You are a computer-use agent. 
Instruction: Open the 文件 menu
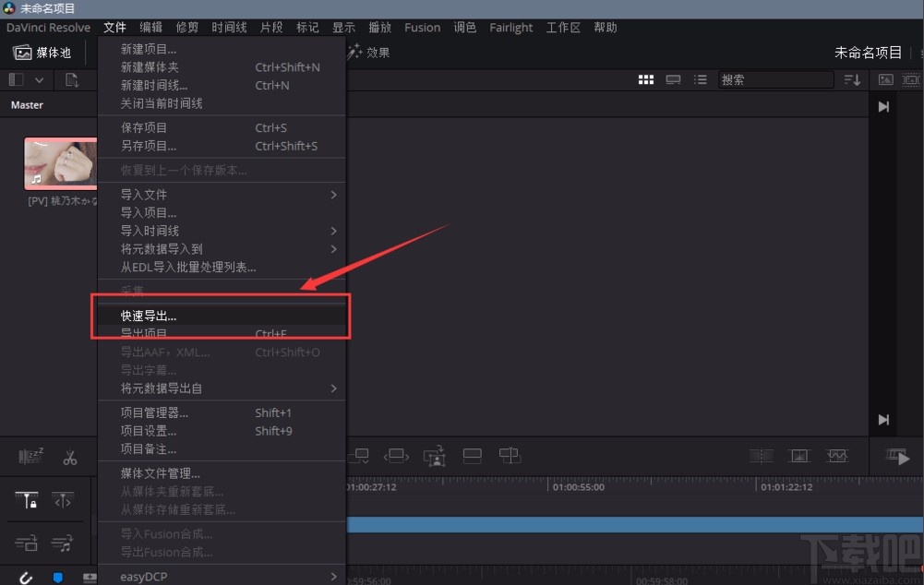click(x=114, y=27)
